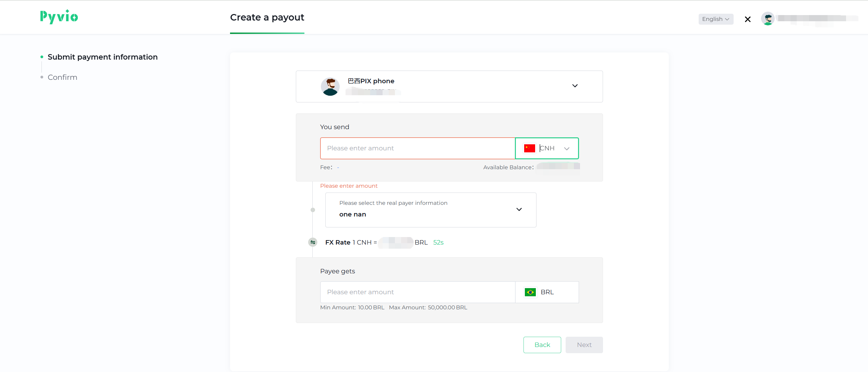
Task: Close the payout page with X
Action: click(x=748, y=20)
